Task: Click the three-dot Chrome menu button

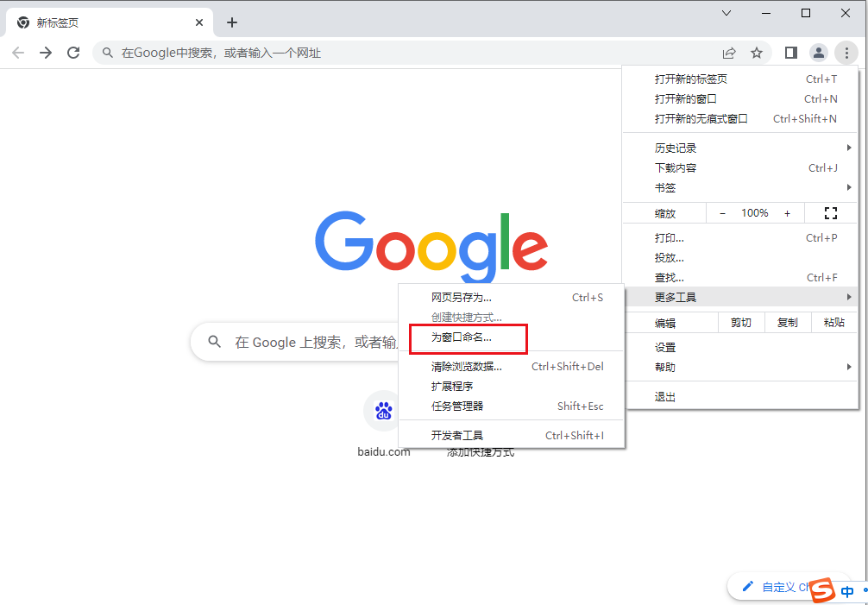Action: (x=846, y=53)
